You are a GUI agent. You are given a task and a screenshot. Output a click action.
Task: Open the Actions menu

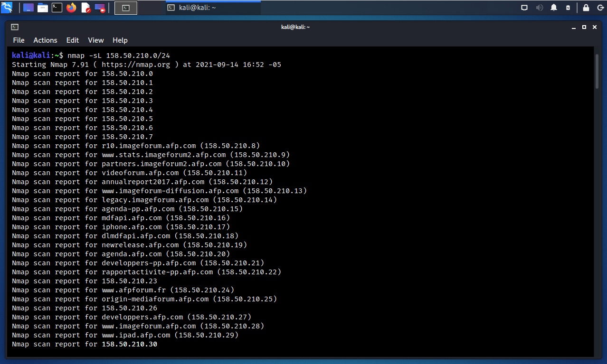tap(45, 40)
